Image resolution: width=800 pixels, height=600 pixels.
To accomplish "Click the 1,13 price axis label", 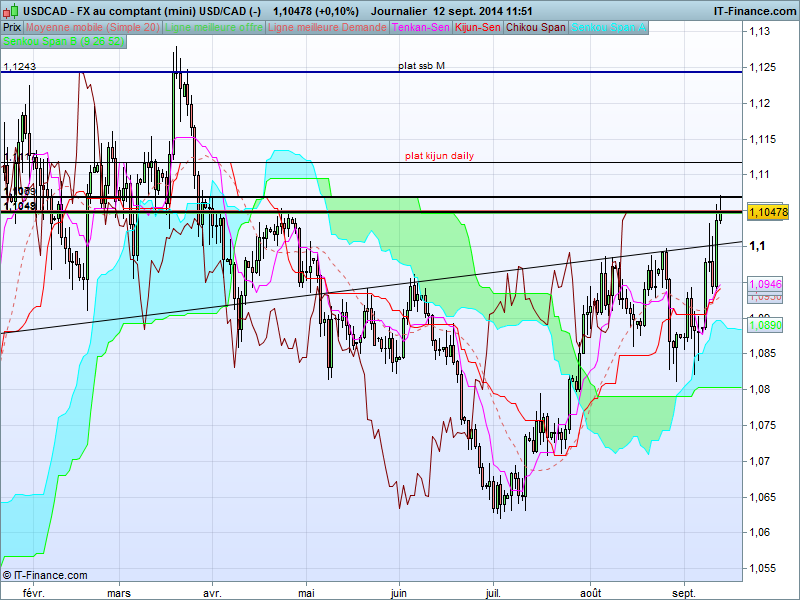I will [760, 31].
